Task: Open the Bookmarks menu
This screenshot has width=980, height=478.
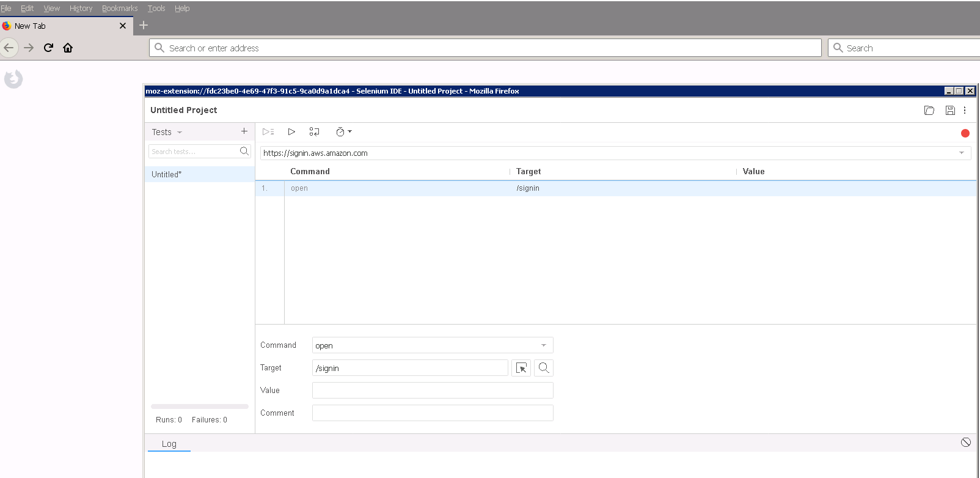Action: pyautogui.click(x=120, y=9)
